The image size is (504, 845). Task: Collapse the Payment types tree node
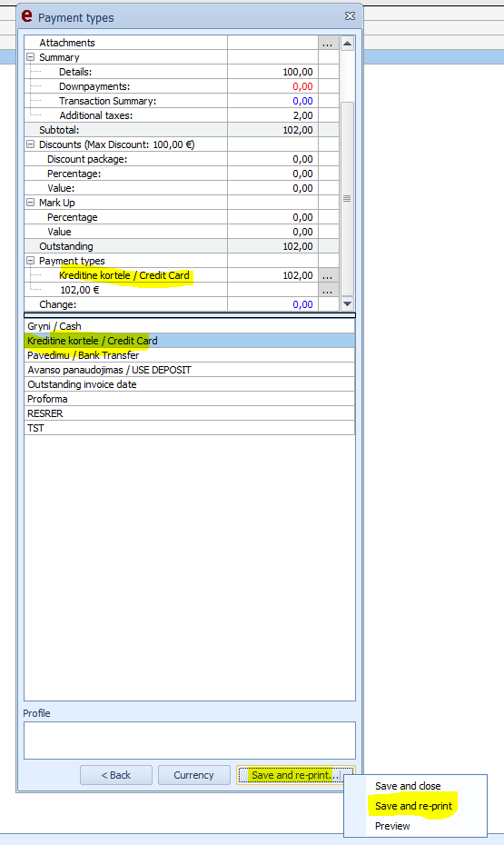coord(31,261)
